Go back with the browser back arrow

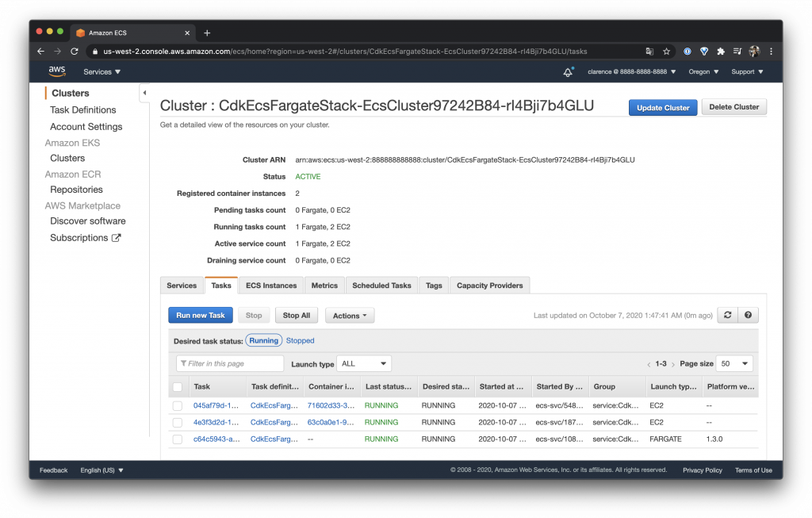pyautogui.click(x=41, y=52)
